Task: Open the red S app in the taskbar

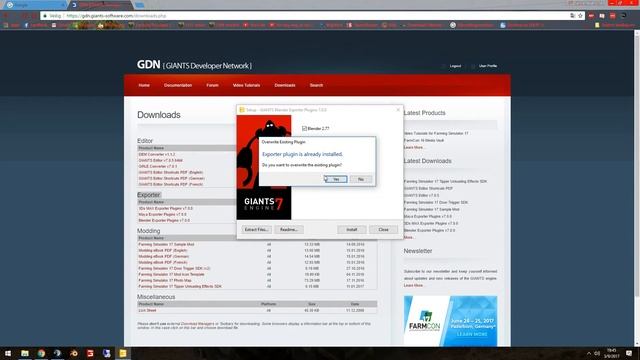Action: [x=90, y=353]
